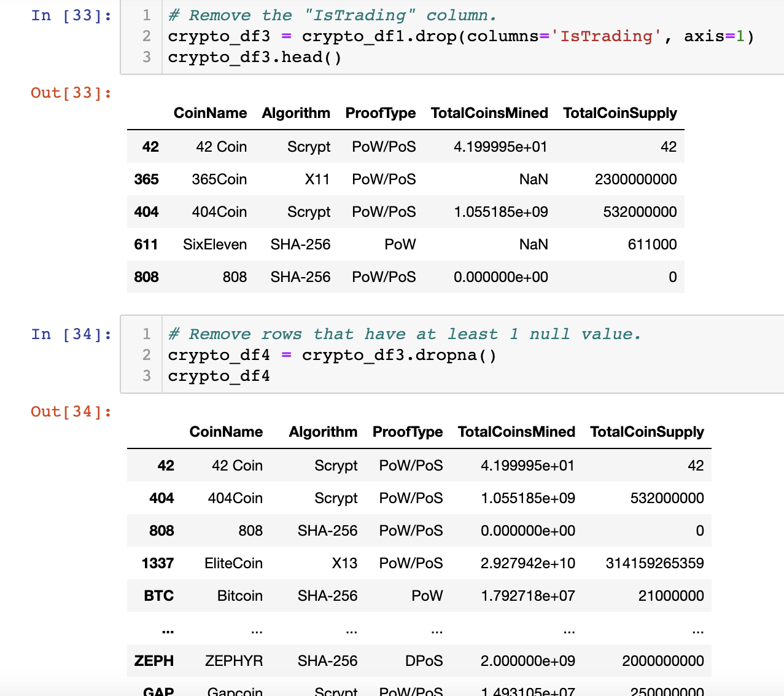The height and width of the screenshot is (696, 784).
Task: Click Algorithm header in first output table
Action: (296, 113)
